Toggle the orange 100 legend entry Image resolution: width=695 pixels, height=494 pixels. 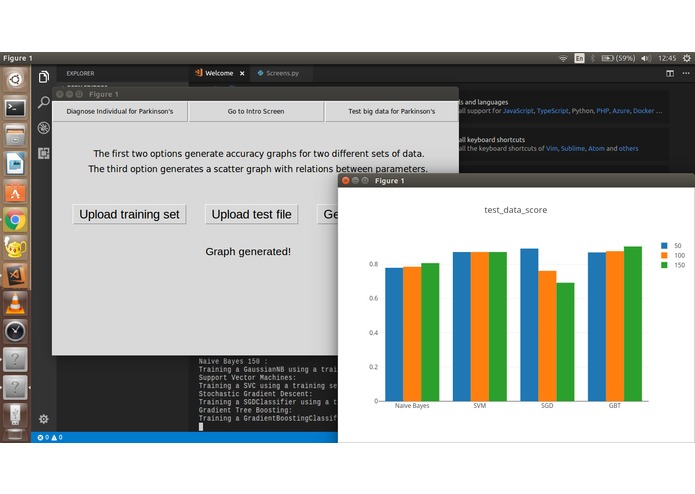[x=673, y=255]
